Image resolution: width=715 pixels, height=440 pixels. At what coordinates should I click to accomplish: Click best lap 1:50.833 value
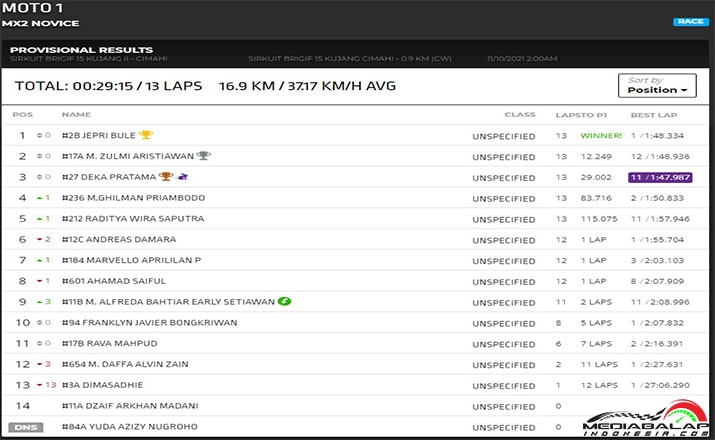657,198
